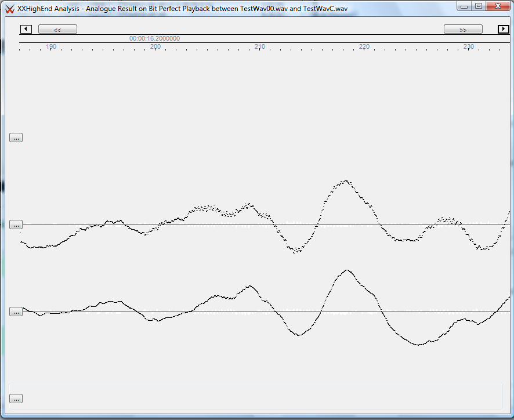
Task: Click the 210 mark on the time ruler
Action: [260, 46]
